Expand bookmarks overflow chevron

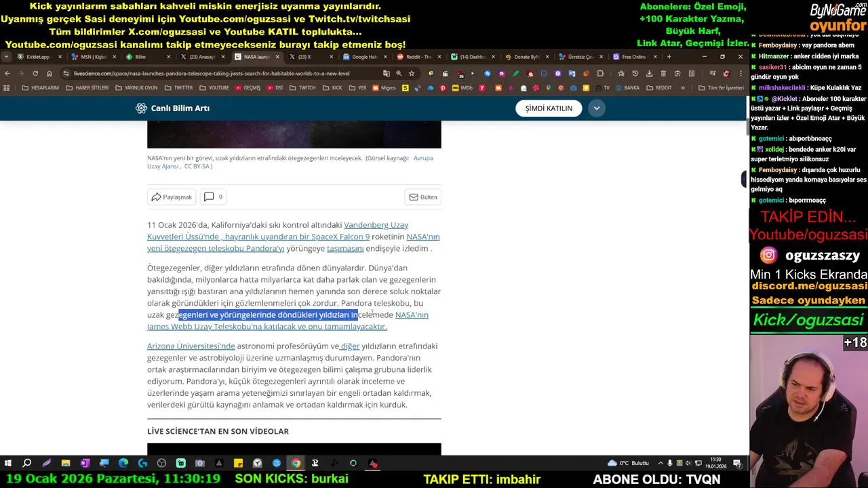683,88
